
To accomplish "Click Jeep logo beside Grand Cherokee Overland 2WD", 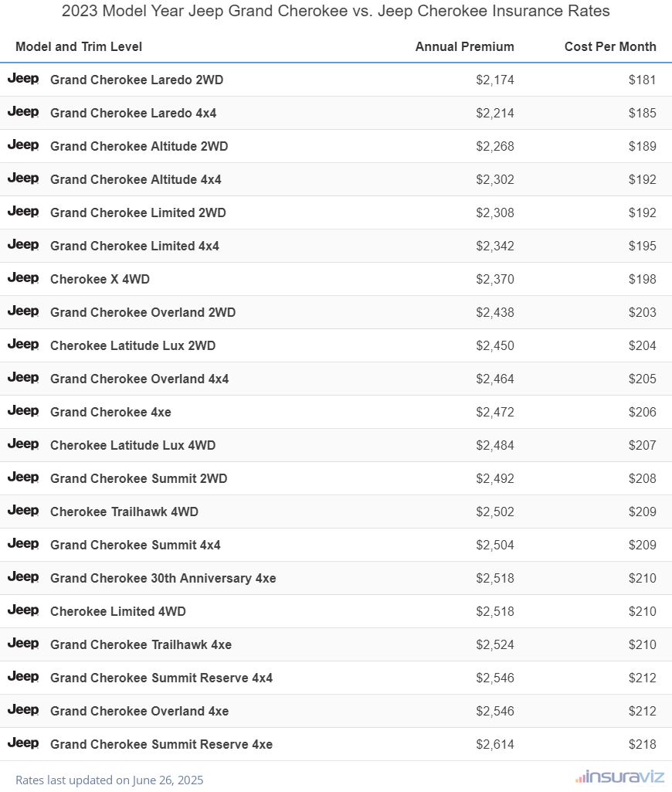I will click(23, 311).
